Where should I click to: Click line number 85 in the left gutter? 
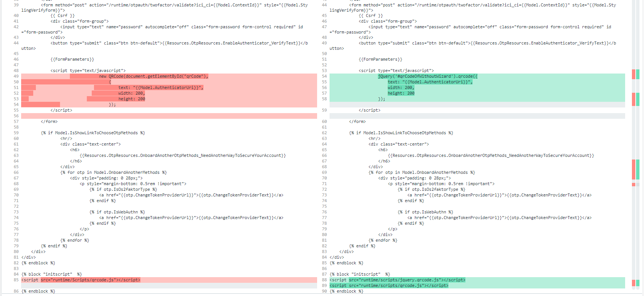tap(16, 280)
